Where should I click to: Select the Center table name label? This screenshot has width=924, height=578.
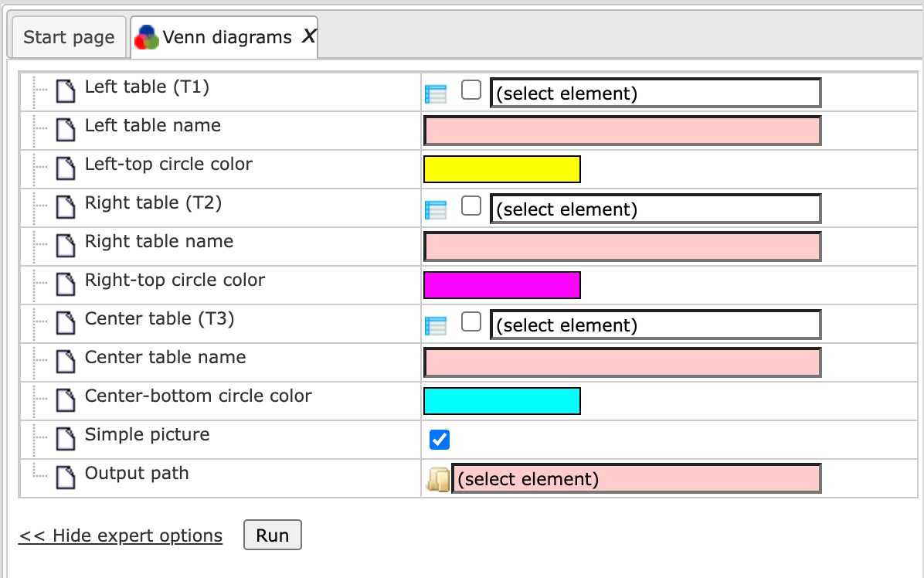click(165, 357)
